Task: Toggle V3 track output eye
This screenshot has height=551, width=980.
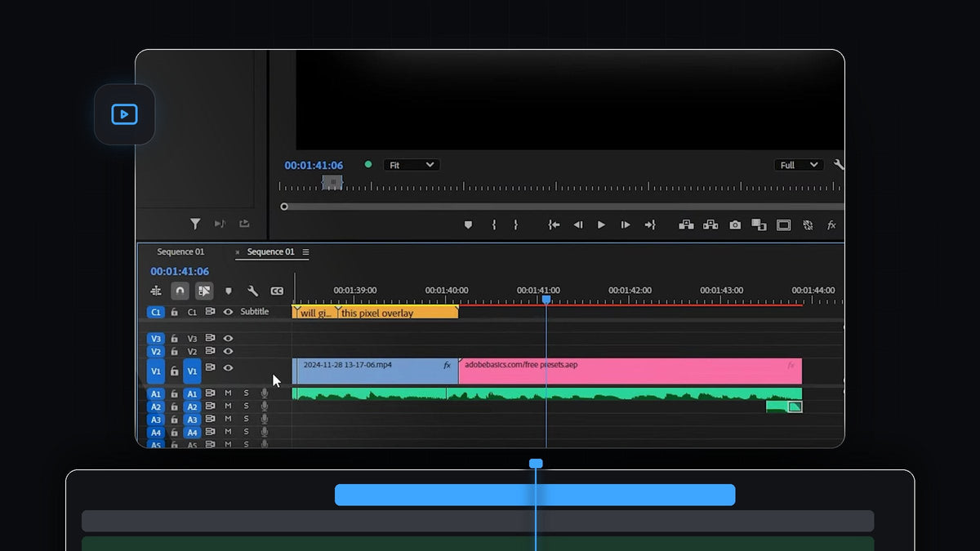Action: click(x=229, y=338)
